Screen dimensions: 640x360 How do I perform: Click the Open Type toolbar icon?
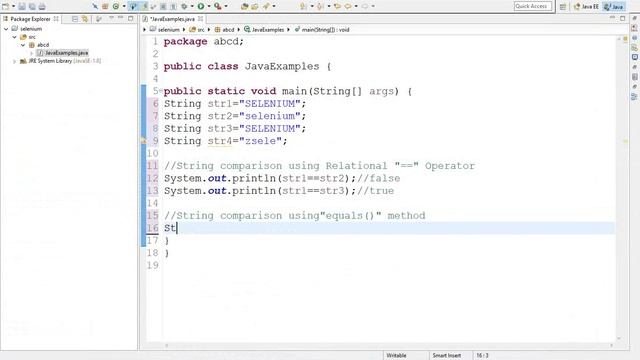pos(244,6)
